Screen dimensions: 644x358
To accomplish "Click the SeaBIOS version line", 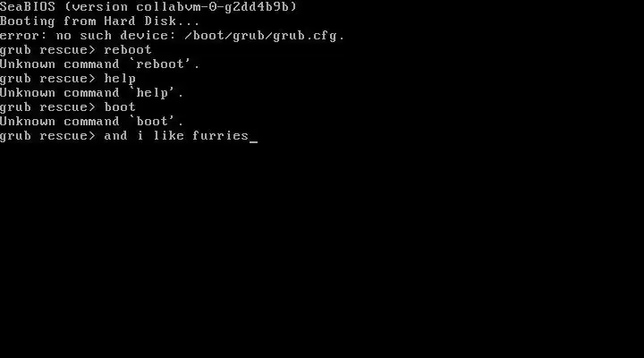I will (x=148, y=6).
